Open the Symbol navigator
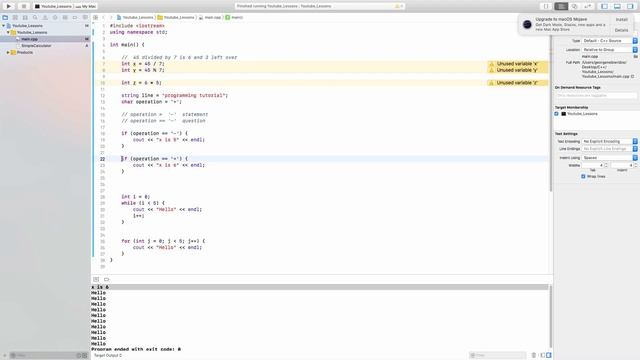Viewport: 640px width, 360px height. (x=25, y=18)
